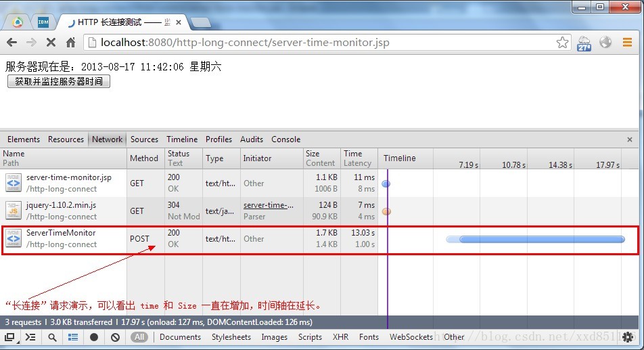Viewport: 644px width, 350px height.
Task: Click the blue timeline dot for server-time-monitor.jsp
Action: [x=386, y=183]
